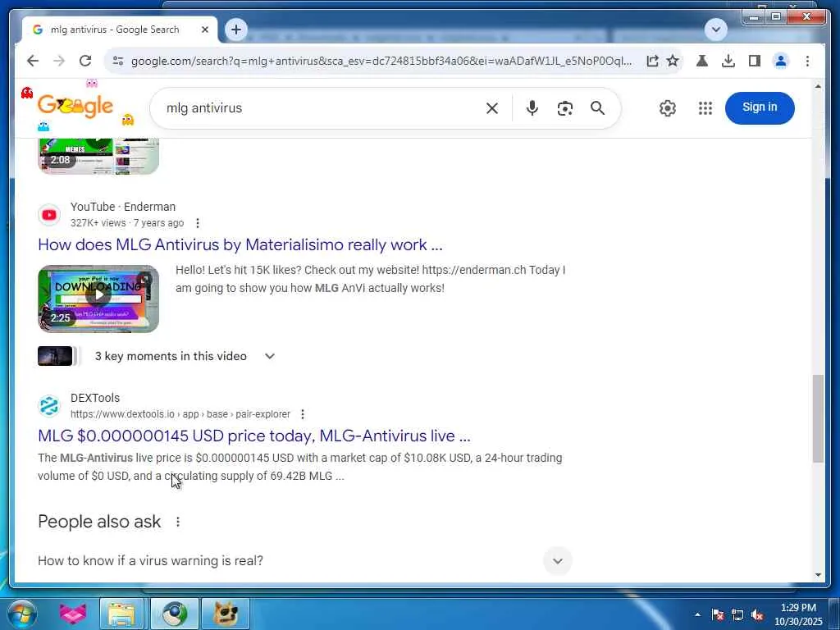Switch to the Chrome taskbar button
This screenshot has width=840, height=630.
tap(174, 614)
